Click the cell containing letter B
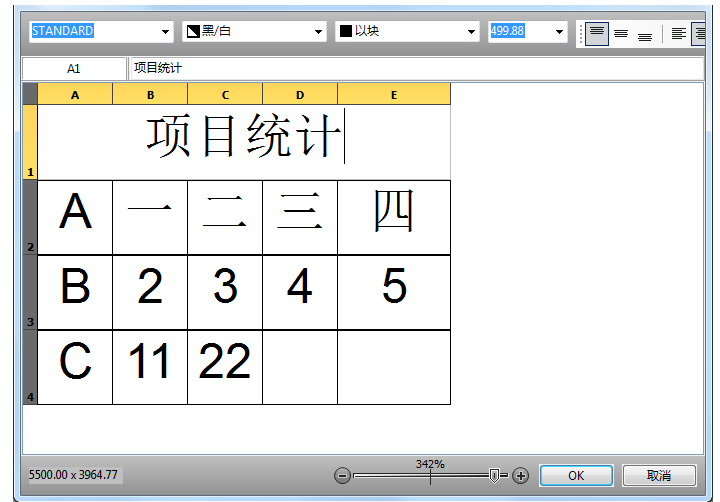The width and height of the screenshot is (720, 502). pyautogui.click(x=75, y=292)
